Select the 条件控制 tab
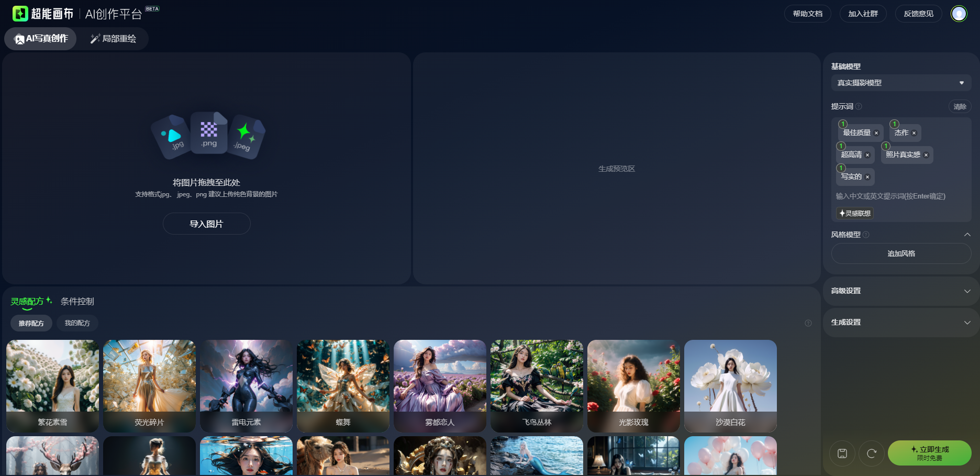Screen dimensions: 980x476 [x=77, y=302]
